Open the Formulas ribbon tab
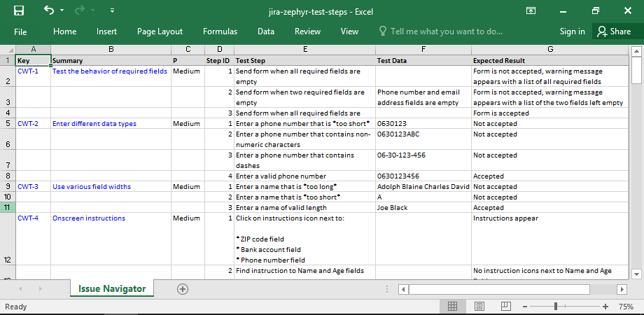Viewport: 644px width, 315px height. point(220,31)
